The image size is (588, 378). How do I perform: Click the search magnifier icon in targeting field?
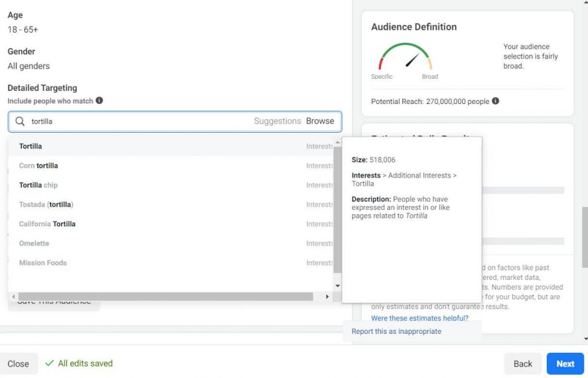20,121
